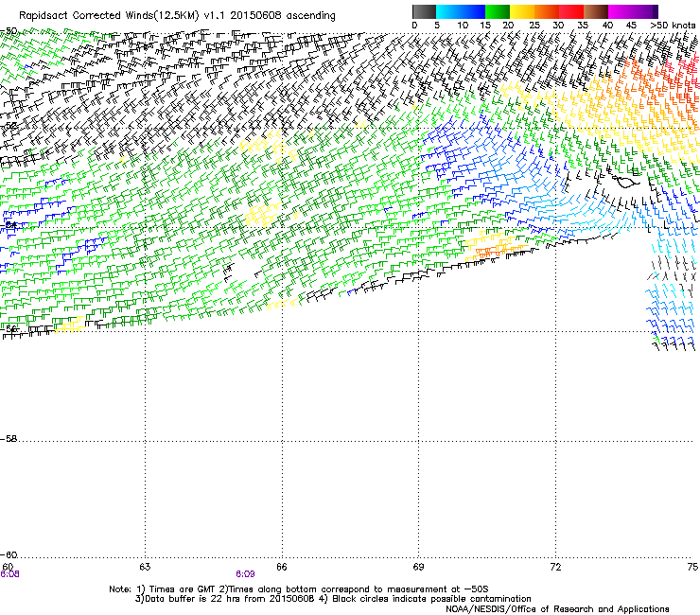Click the gray 0-5 knots legend swatch
Image resolution: width=700 pixels, height=615 pixels.
424,11
